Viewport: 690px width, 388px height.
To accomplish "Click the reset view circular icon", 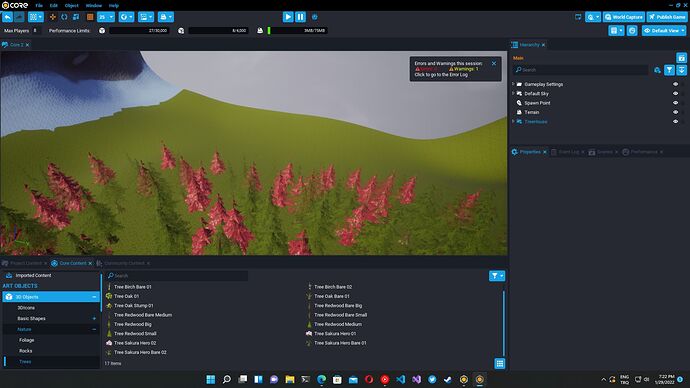I will tap(632, 30).
